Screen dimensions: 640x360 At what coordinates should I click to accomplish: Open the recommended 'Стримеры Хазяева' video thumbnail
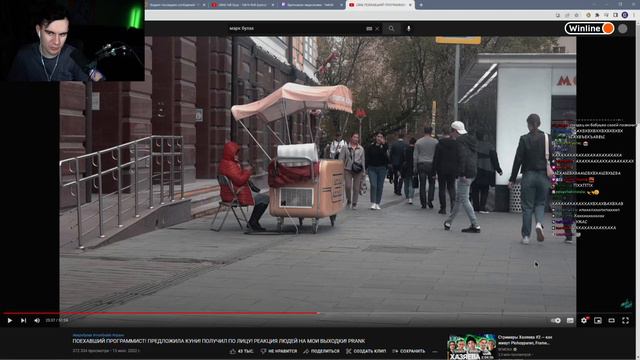coord(472,347)
